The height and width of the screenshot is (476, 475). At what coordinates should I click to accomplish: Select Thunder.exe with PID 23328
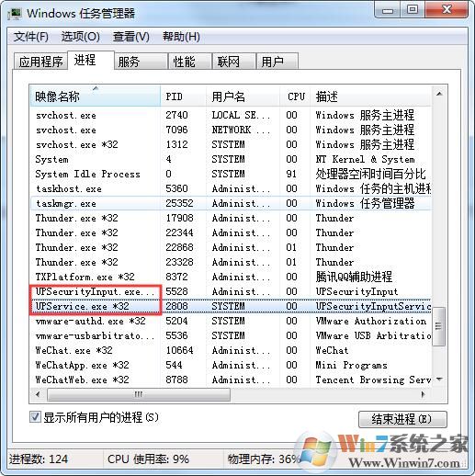231,262
